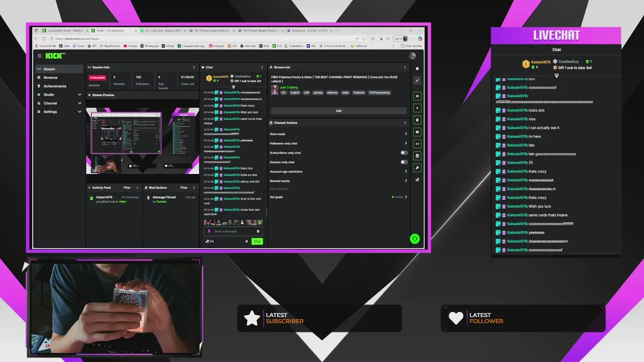This screenshot has height=362, width=644.
Task: Click the Stream Preview thumbnail
Action: [143, 141]
